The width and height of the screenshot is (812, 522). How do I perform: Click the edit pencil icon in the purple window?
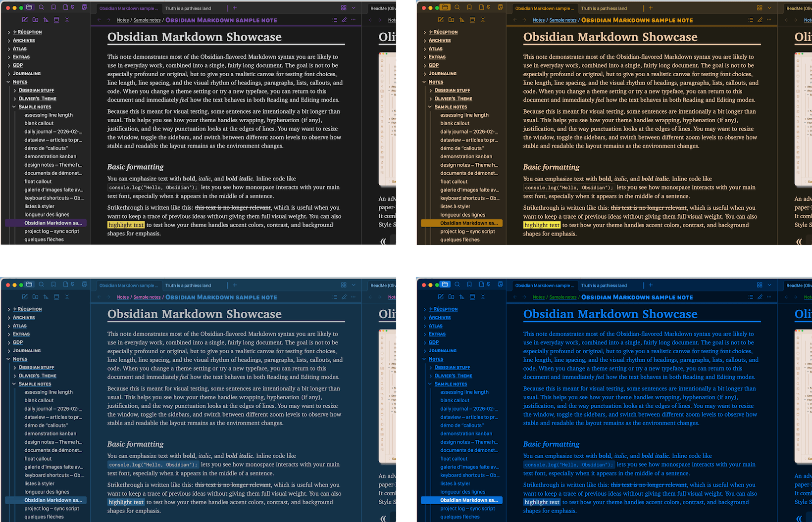click(344, 20)
